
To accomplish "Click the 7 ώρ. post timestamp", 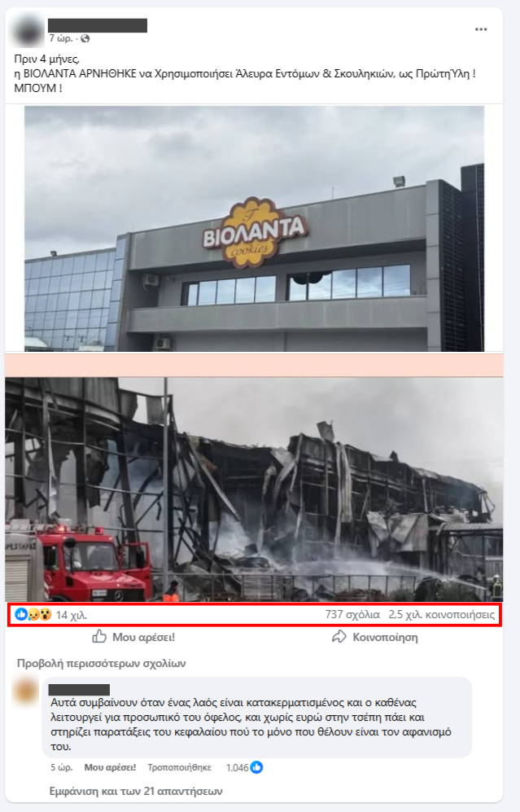I will pos(60,39).
